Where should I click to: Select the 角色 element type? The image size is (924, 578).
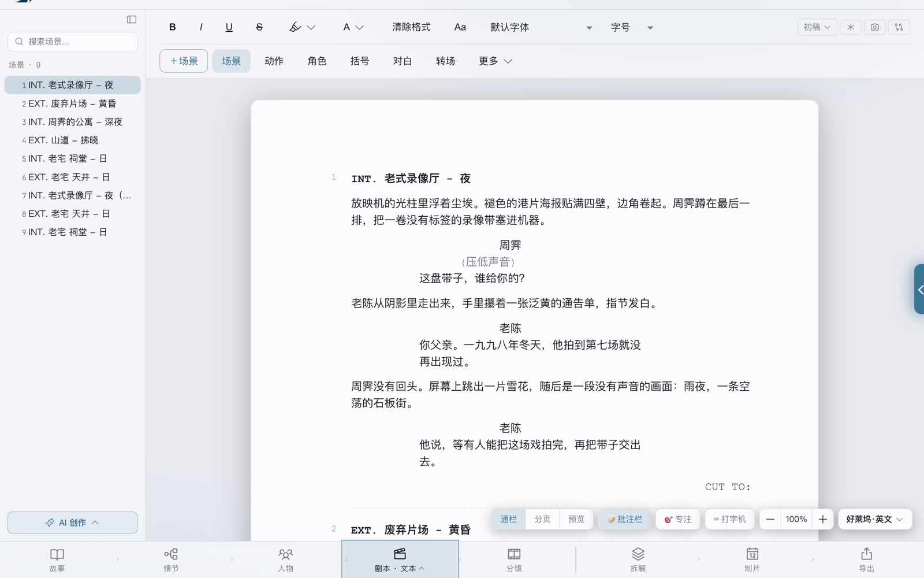(316, 61)
